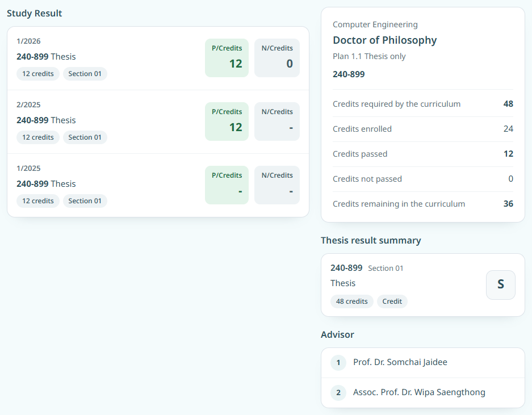Viewport: 532px width, 415px height.
Task: Click the 240-899 code under Plan 1.1
Action: tap(349, 74)
